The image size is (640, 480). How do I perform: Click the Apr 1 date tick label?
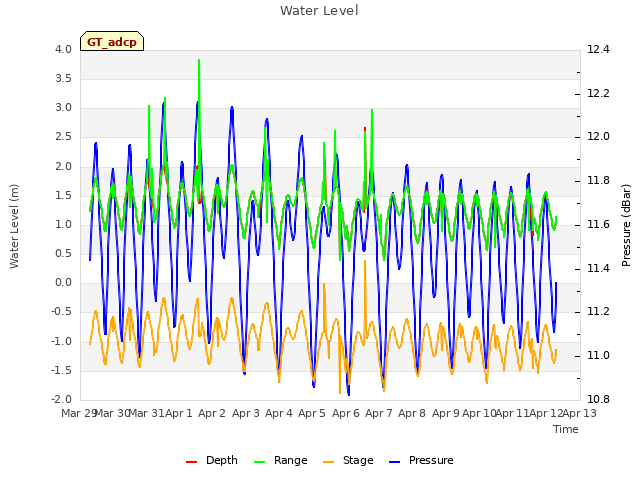click(x=179, y=413)
